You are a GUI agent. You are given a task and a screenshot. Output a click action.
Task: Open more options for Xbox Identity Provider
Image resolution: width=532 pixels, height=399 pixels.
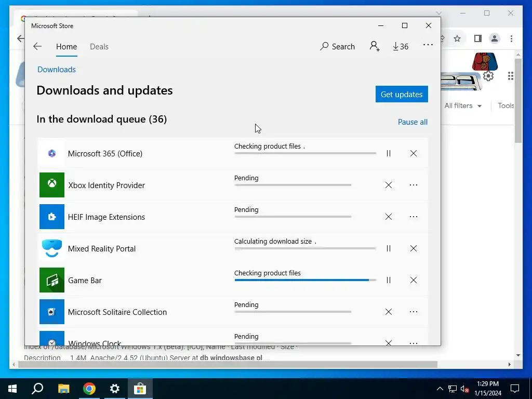tap(413, 185)
